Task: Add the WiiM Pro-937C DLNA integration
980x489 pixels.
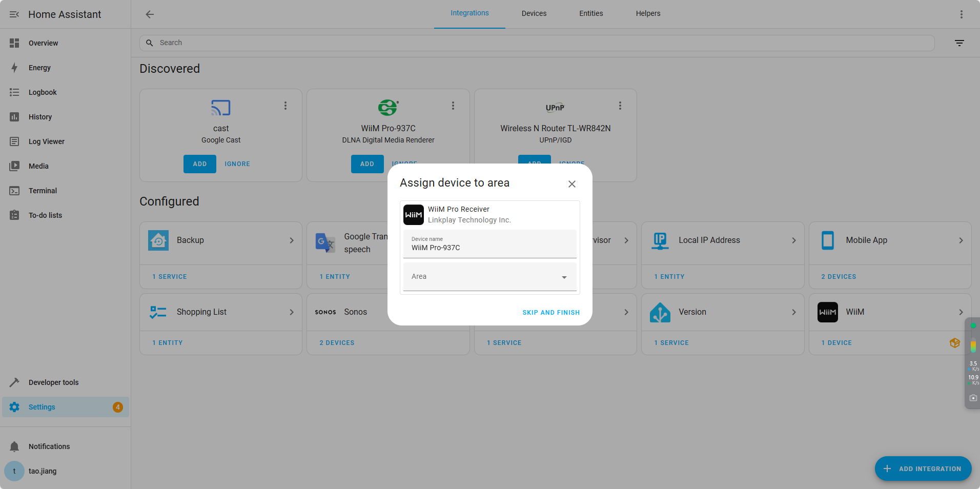Action: click(x=367, y=164)
